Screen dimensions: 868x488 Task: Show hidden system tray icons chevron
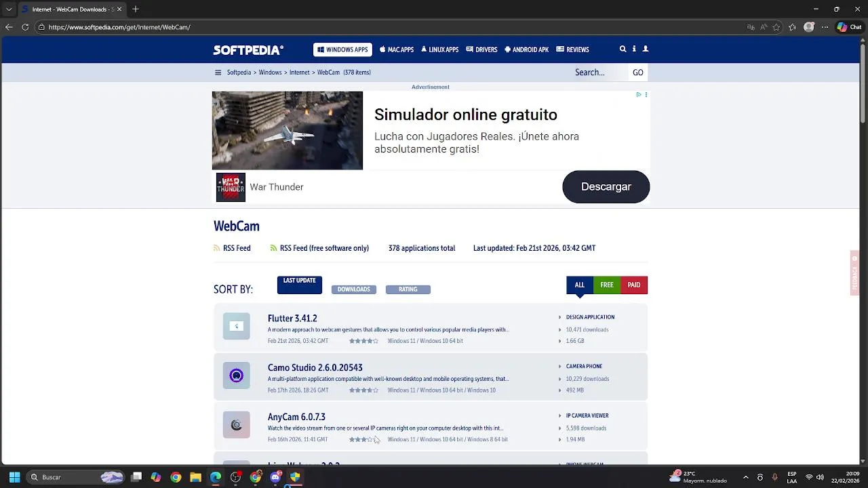click(746, 477)
